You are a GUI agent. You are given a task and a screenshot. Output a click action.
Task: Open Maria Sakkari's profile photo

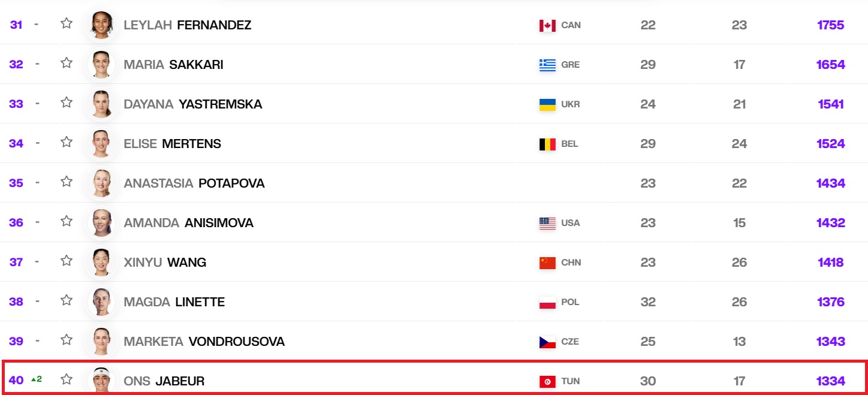[101, 64]
